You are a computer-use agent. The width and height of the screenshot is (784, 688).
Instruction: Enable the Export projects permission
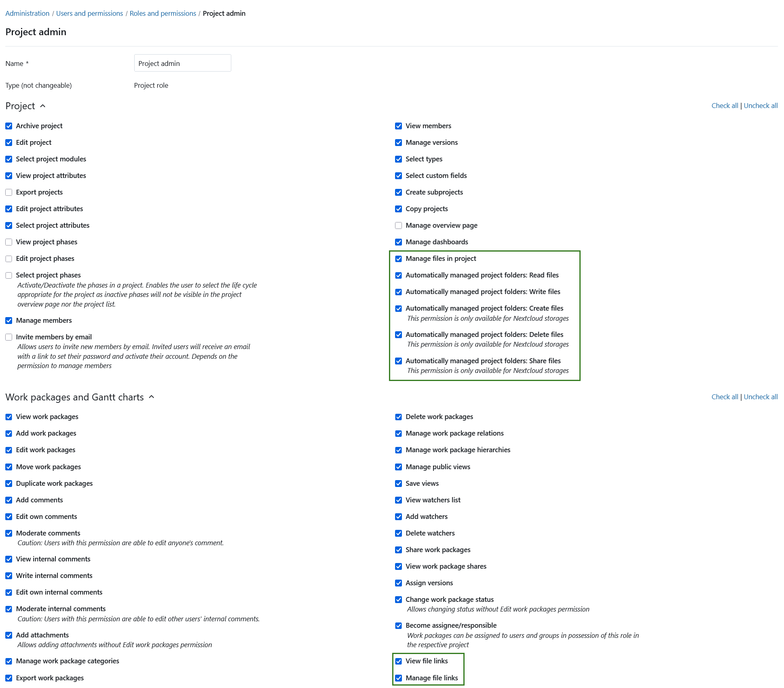tap(9, 192)
